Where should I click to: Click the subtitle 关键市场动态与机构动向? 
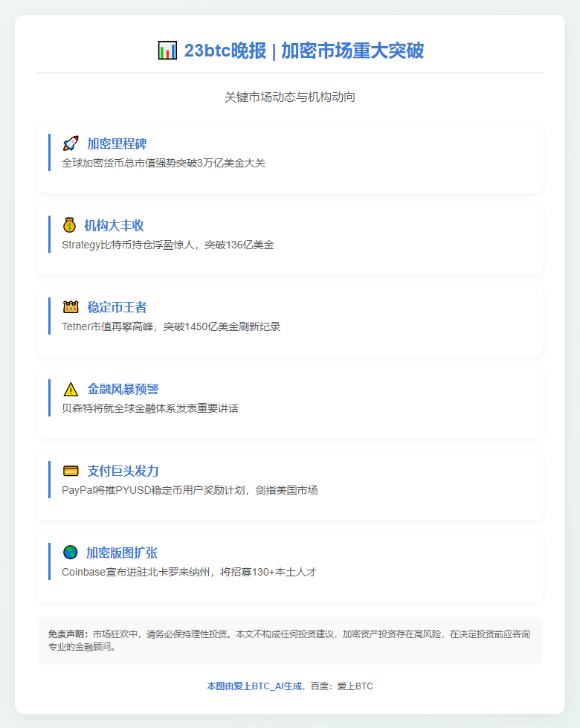tap(290, 97)
